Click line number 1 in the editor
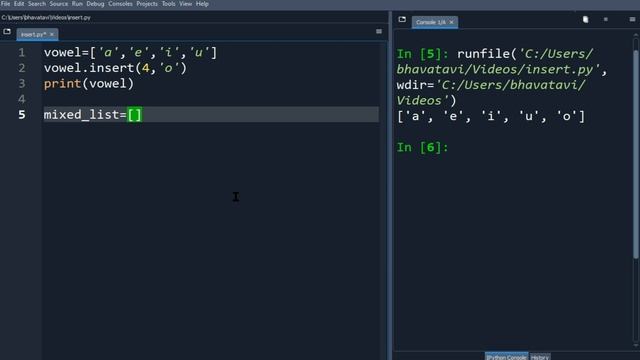Viewport: 640px width, 360px height. 22,53
